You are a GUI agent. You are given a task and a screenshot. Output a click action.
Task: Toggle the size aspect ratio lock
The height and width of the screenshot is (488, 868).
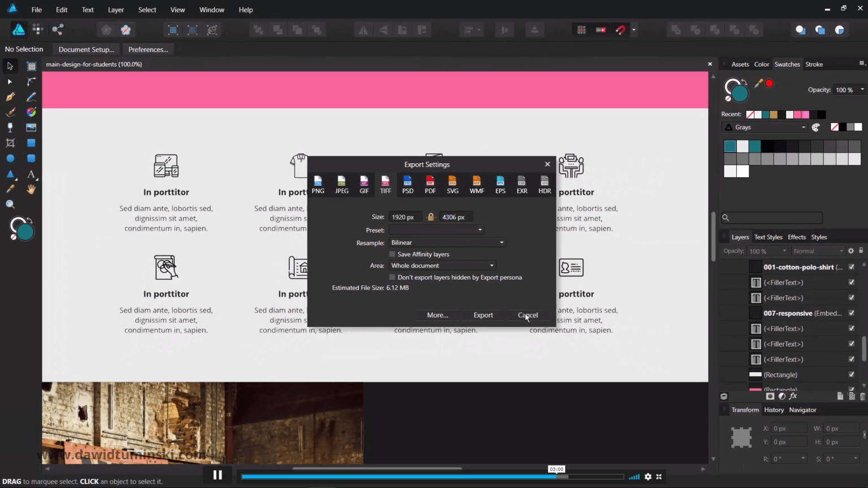coord(431,217)
